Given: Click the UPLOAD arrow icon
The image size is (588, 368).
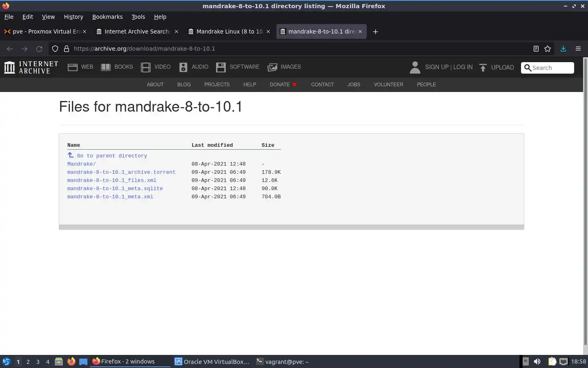Looking at the screenshot, I should click(x=483, y=67).
